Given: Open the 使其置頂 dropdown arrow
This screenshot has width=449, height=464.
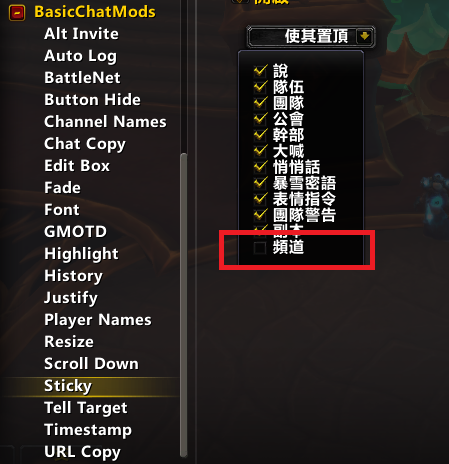Looking at the screenshot, I should [x=365, y=36].
